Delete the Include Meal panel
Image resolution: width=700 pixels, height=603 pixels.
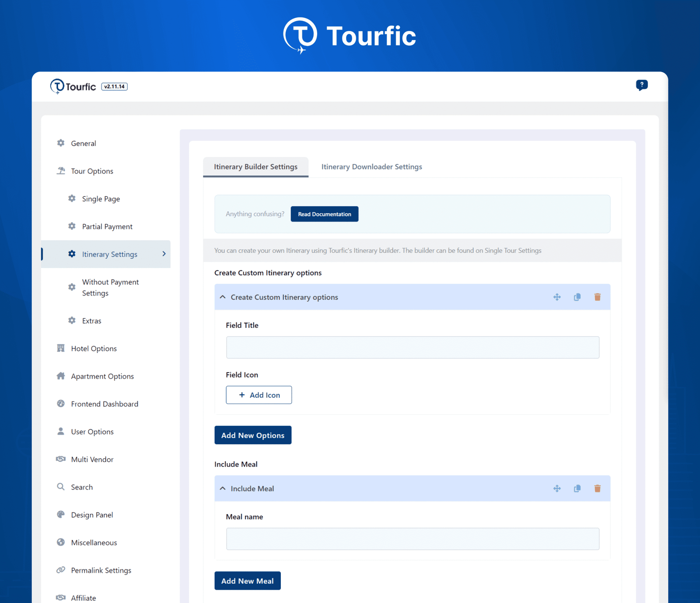pos(597,488)
